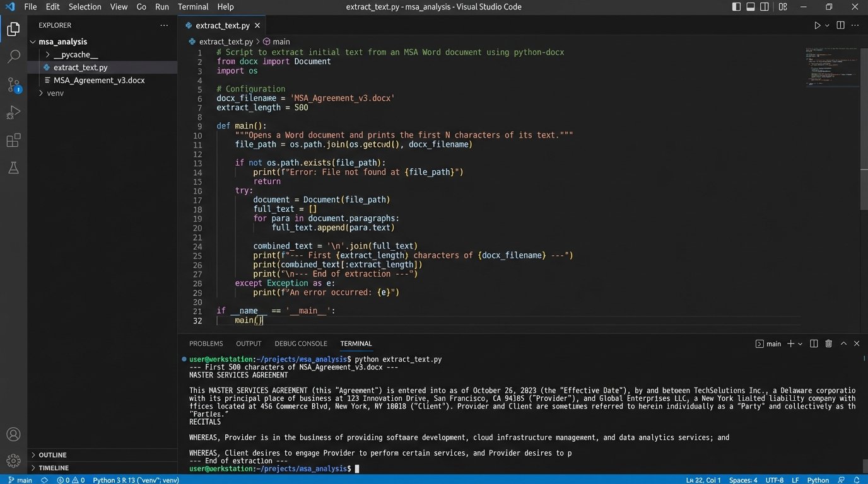Image resolution: width=868 pixels, height=484 pixels.
Task: Open the Extensions view
Action: tap(13, 141)
